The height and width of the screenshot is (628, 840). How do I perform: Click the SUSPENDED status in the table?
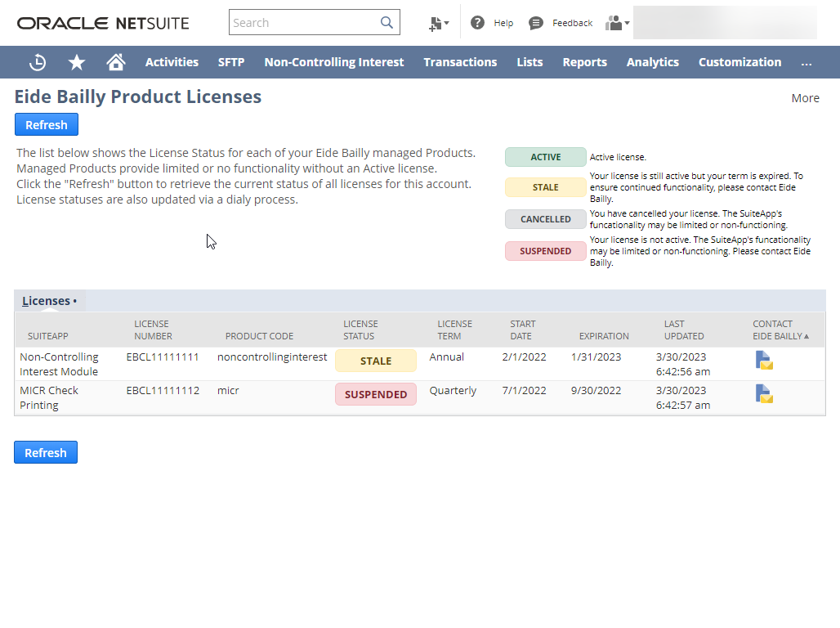point(376,394)
